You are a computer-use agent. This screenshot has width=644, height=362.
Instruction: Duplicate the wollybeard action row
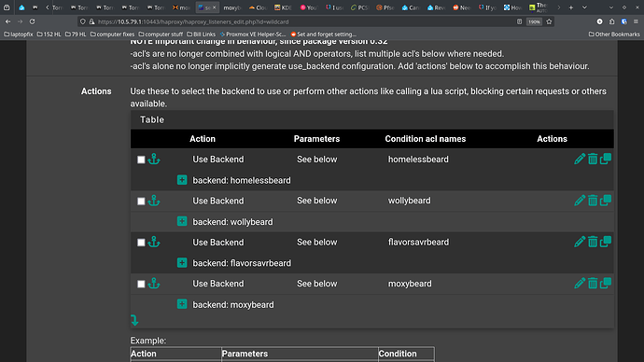606,201
